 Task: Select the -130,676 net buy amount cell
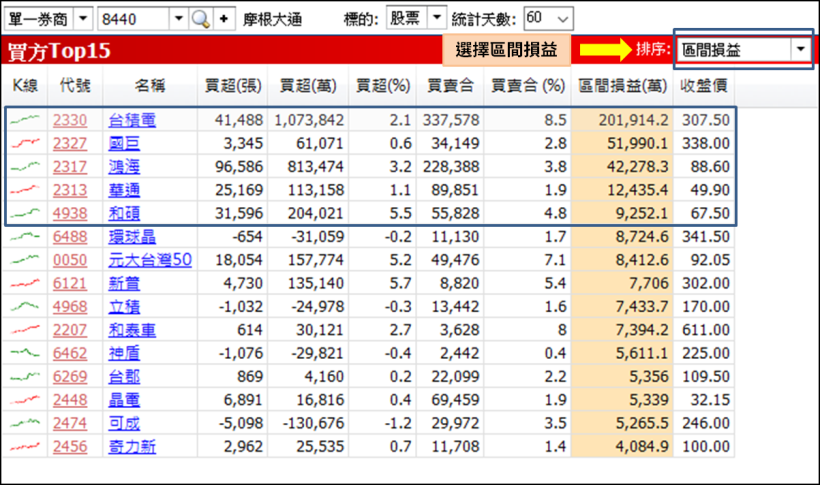click(x=308, y=423)
